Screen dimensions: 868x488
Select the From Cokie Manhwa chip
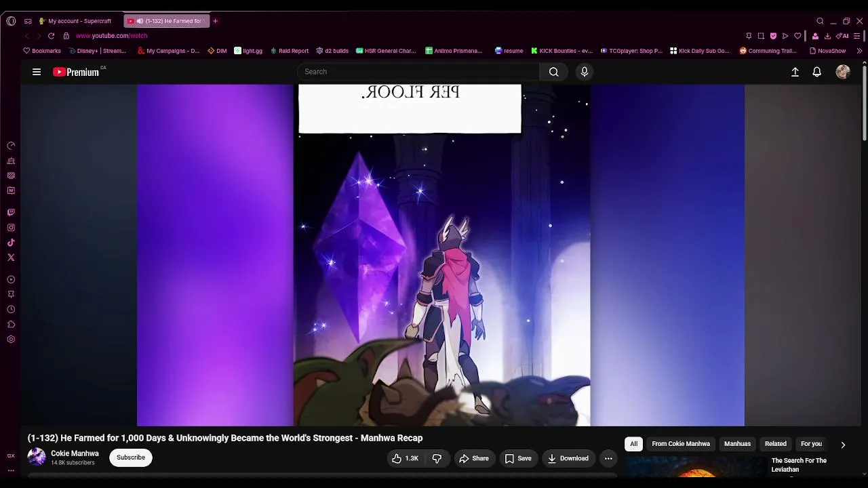click(x=681, y=444)
